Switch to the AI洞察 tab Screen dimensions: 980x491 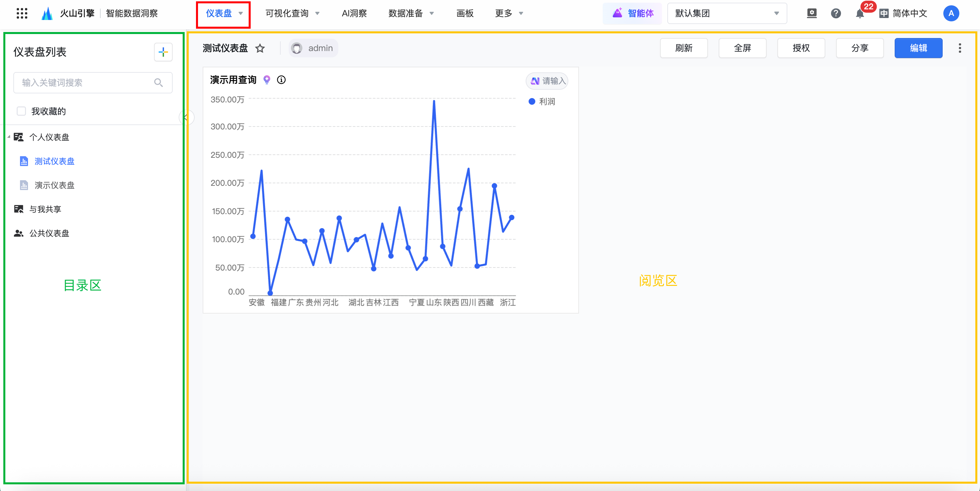[x=354, y=14]
